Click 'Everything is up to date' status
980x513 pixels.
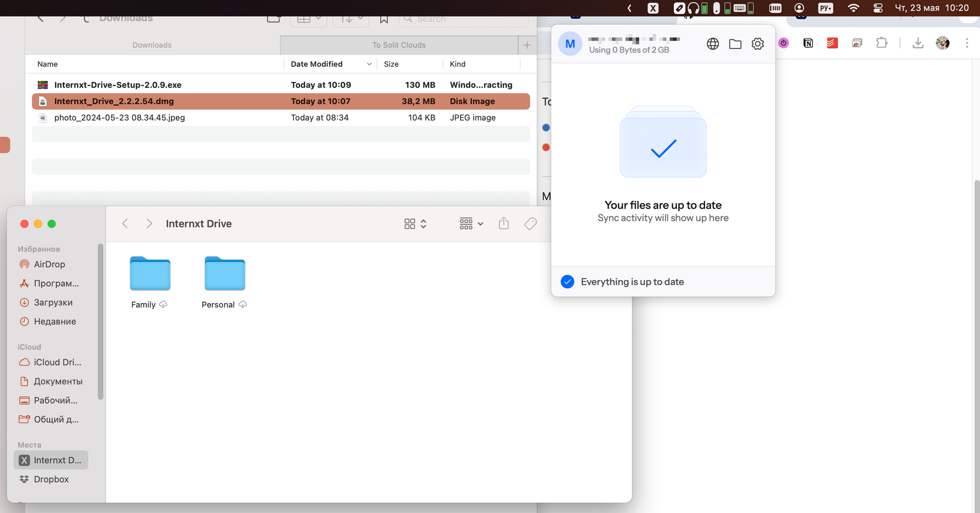tap(632, 282)
